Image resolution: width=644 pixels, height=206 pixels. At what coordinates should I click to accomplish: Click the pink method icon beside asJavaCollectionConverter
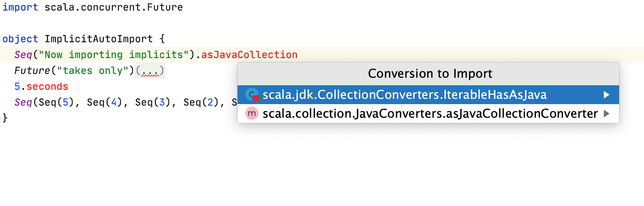click(x=252, y=114)
